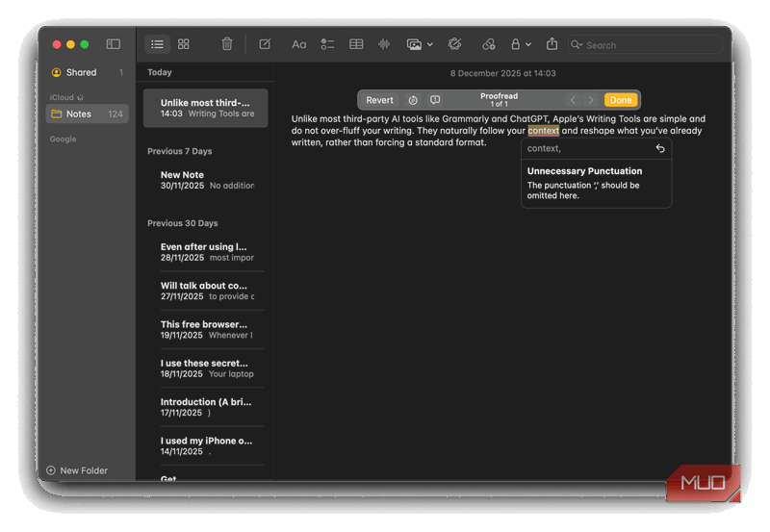Image resolution: width=770 pixels, height=532 pixels.
Task: Open the text format (Aa) options
Action: coord(298,44)
